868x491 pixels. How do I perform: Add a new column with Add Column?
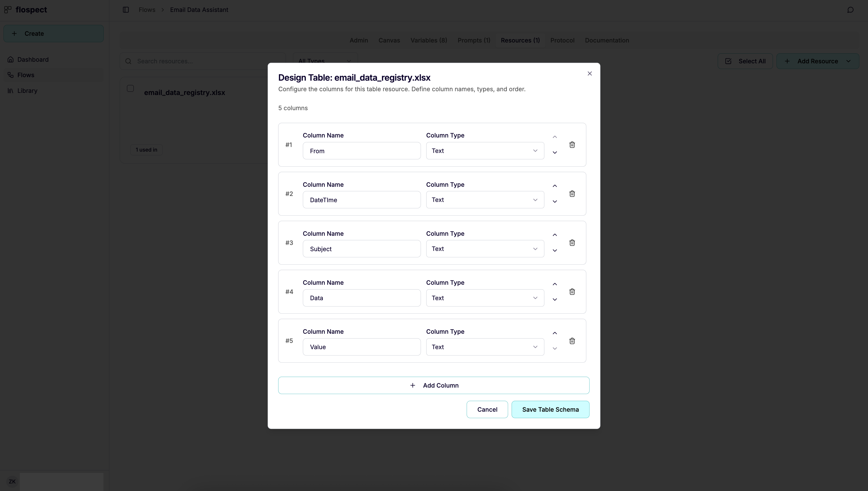(434, 385)
